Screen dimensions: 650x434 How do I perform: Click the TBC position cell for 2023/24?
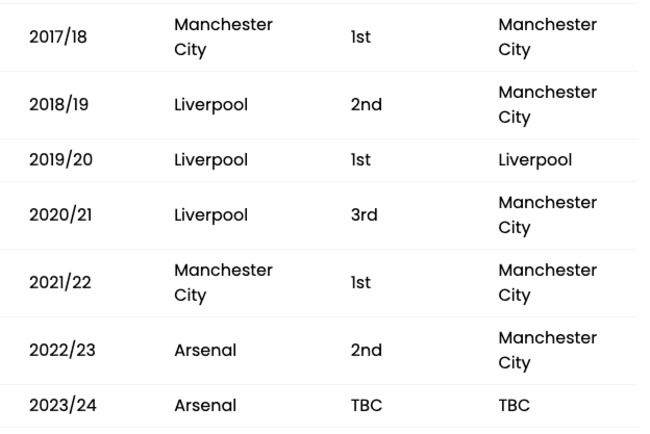[366, 406]
